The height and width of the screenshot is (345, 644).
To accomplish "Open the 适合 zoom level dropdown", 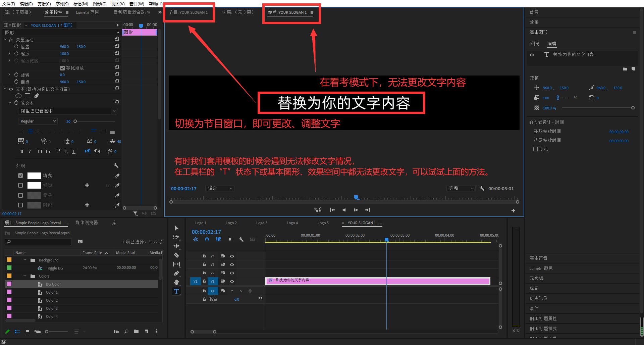I will (x=220, y=188).
